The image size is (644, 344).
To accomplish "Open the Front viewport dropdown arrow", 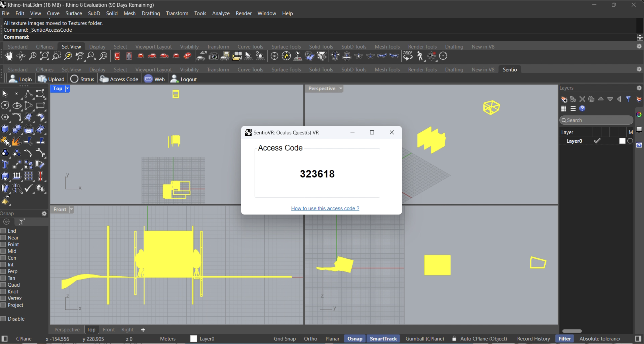I will click(71, 209).
